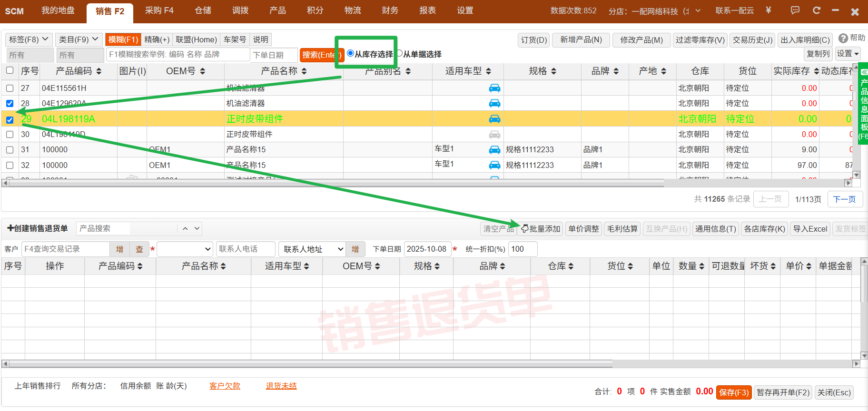Open the chat message bubble icon
This screenshot has width=868, height=411.
click(795, 10)
